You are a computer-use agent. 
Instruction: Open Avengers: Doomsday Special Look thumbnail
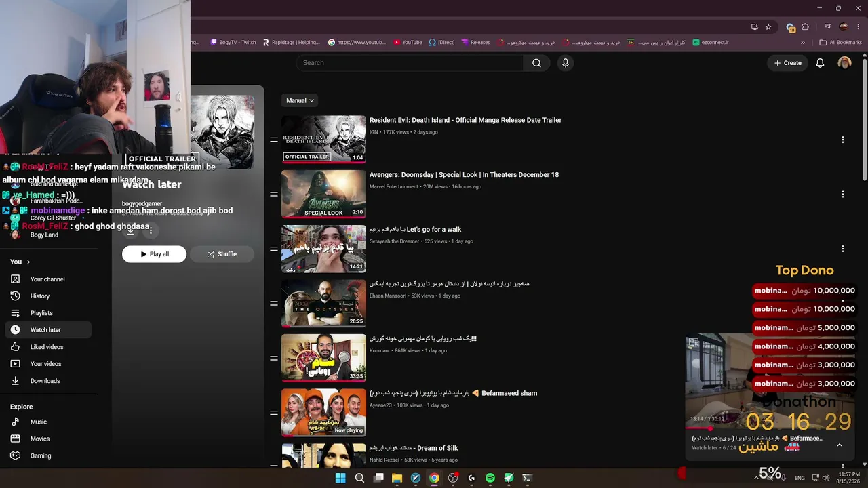[x=323, y=195]
